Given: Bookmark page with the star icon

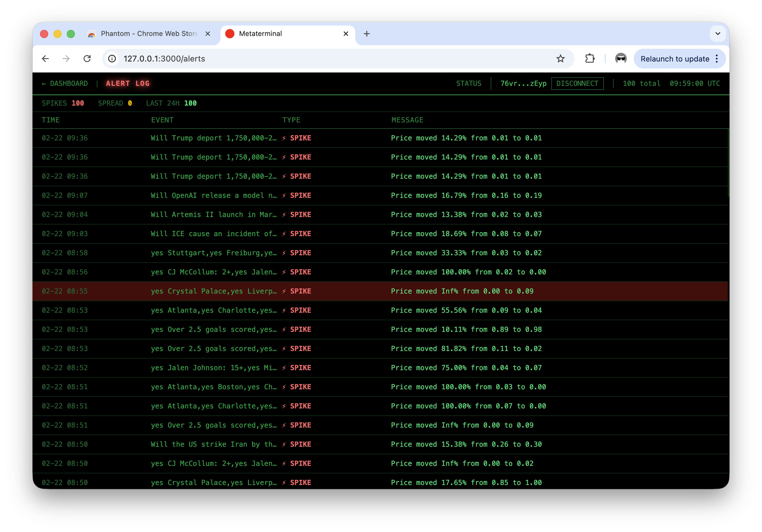Looking at the screenshot, I should [560, 59].
